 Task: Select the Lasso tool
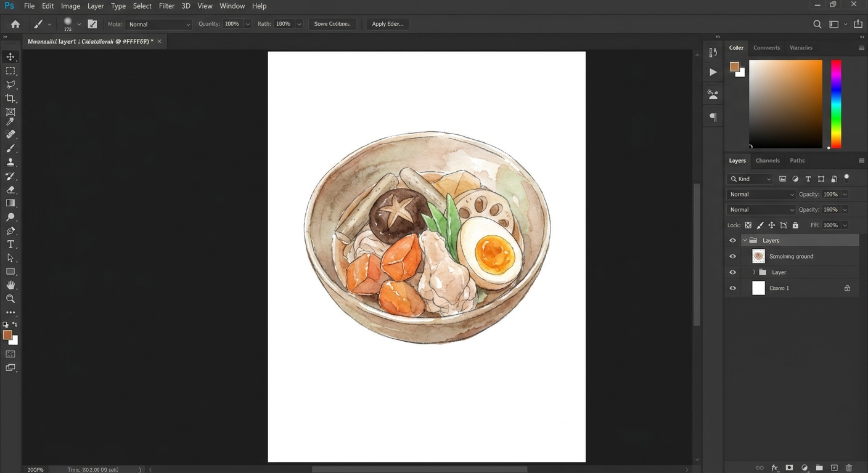pyautogui.click(x=10, y=84)
